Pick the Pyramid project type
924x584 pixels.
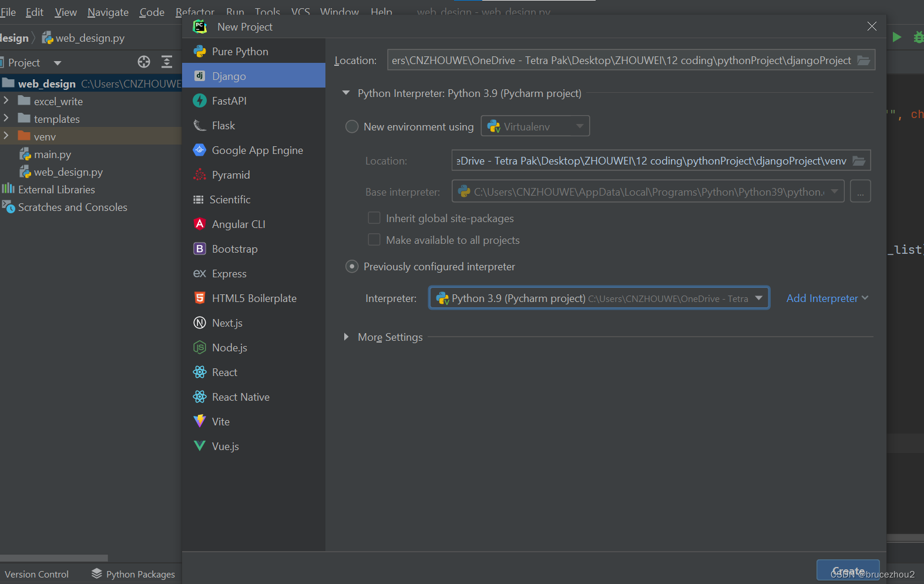click(x=254, y=175)
